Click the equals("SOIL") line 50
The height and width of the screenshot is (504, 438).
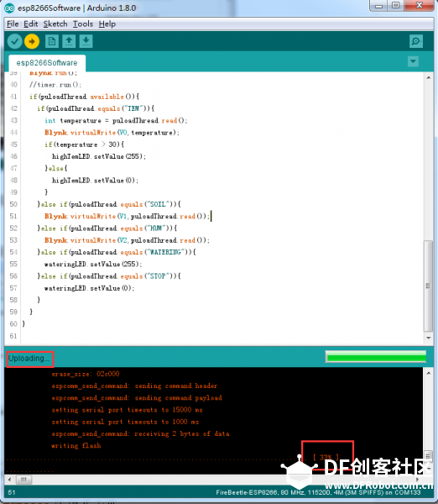coord(109,204)
